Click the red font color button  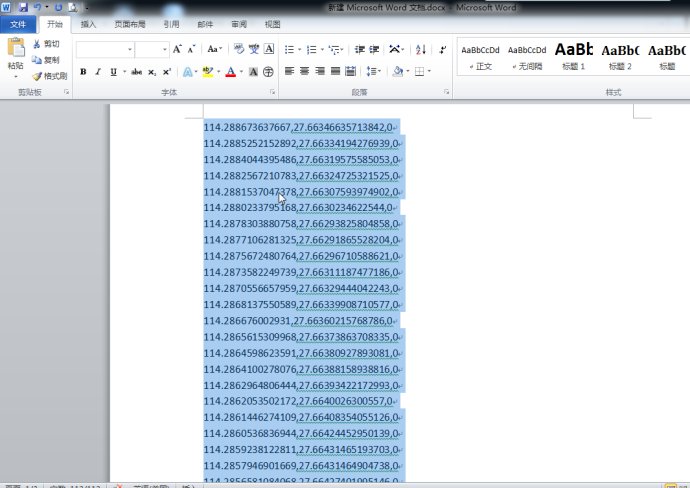[231, 72]
